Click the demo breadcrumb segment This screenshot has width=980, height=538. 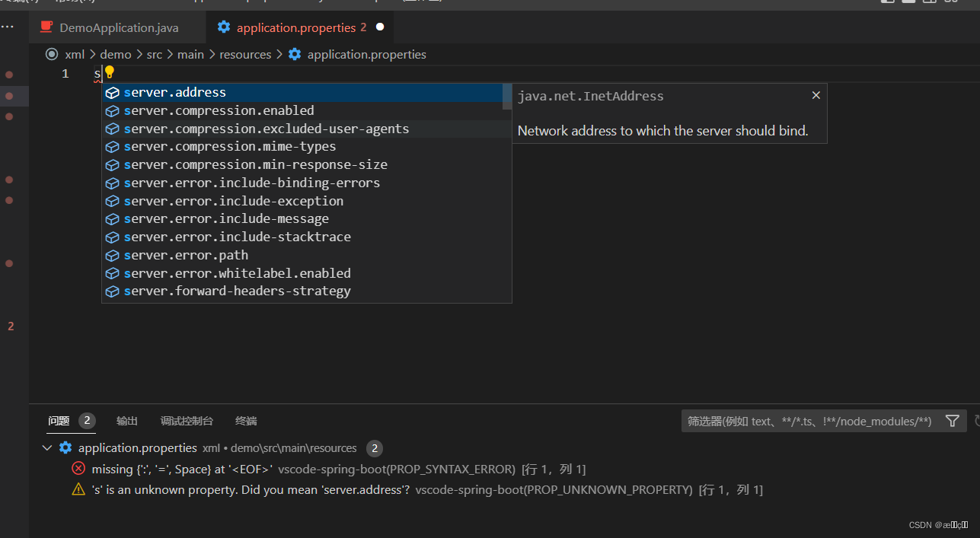click(x=116, y=55)
